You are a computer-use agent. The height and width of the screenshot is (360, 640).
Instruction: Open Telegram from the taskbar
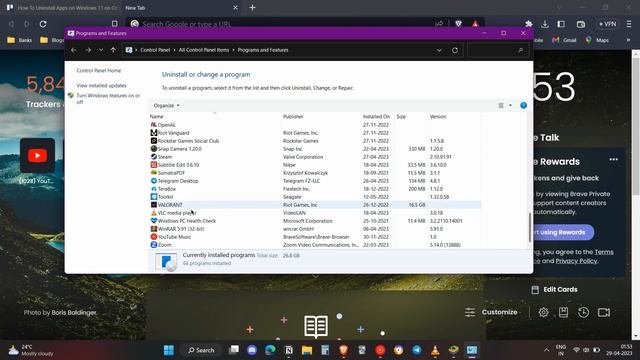417,350
